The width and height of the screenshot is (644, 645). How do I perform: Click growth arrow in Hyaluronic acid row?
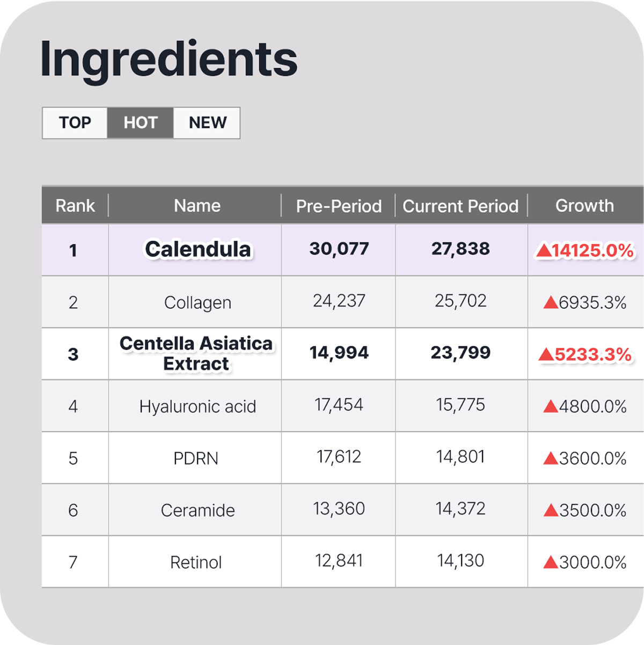[x=551, y=407]
